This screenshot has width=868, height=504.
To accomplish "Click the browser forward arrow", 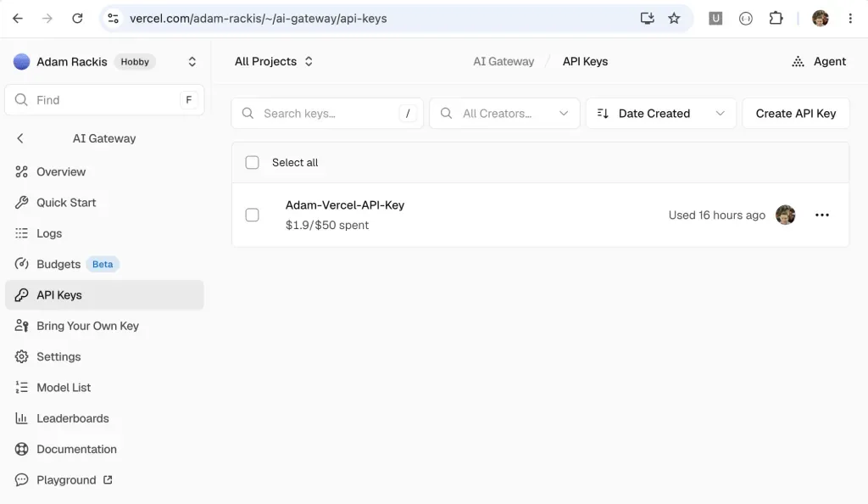I will tap(47, 19).
